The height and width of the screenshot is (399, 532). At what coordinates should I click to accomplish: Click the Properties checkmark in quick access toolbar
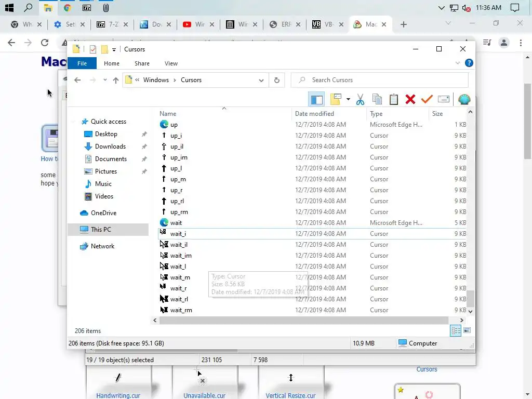[92, 49]
